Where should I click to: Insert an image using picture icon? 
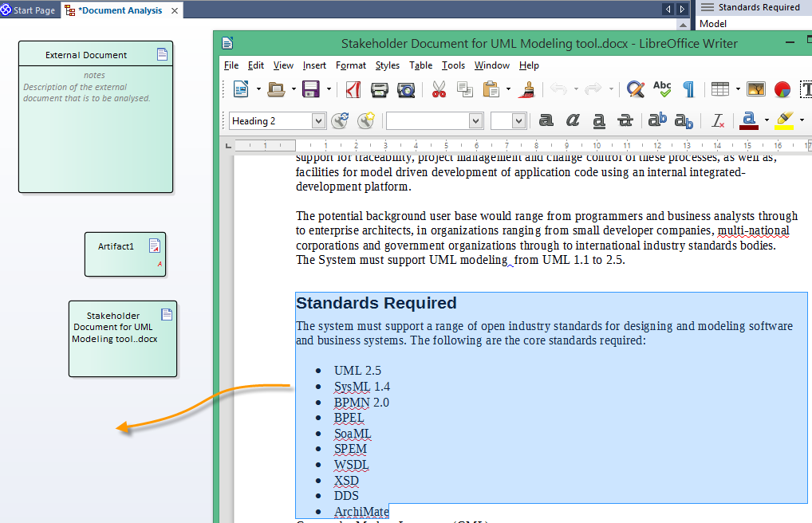point(756,89)
